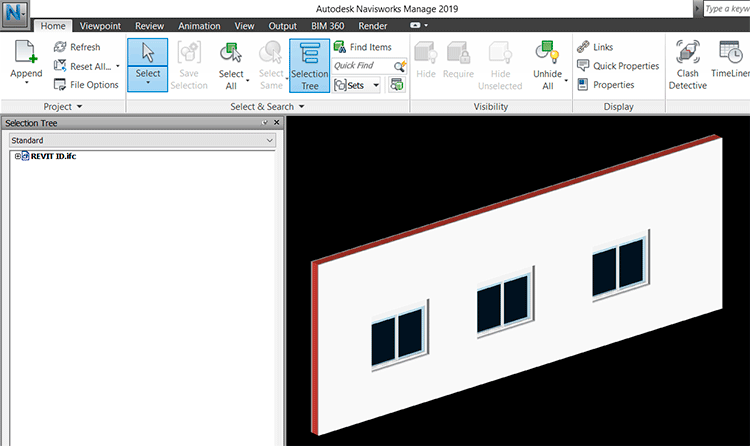Viewport: 750px width, 446px height.
Task: Click the keyword search box in title bar
Action: [x=727, y=9]
